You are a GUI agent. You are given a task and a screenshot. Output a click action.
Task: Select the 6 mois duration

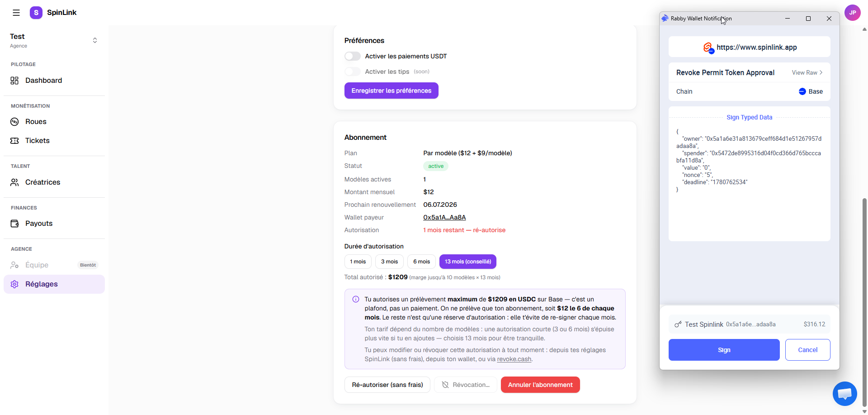click(x=422, y=262)
